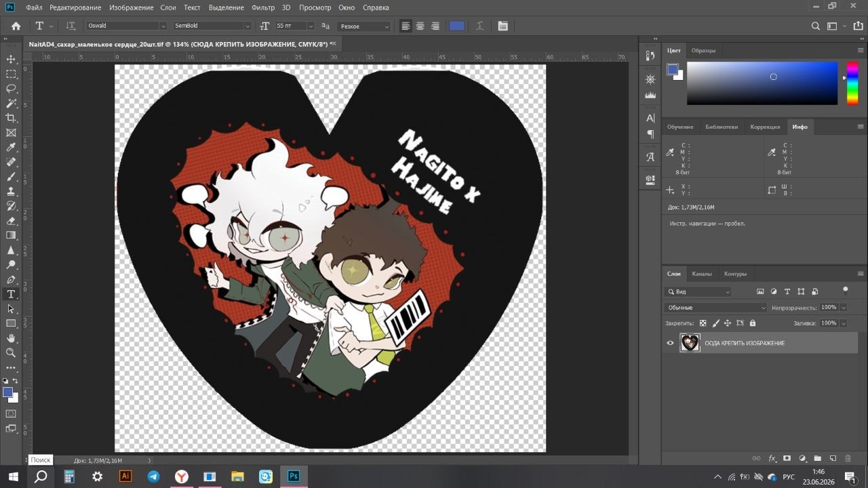Hide the СЮДА КРЕПИТЬ ИЗОБРАЖЕНИЕ layer

coord(671,343)
